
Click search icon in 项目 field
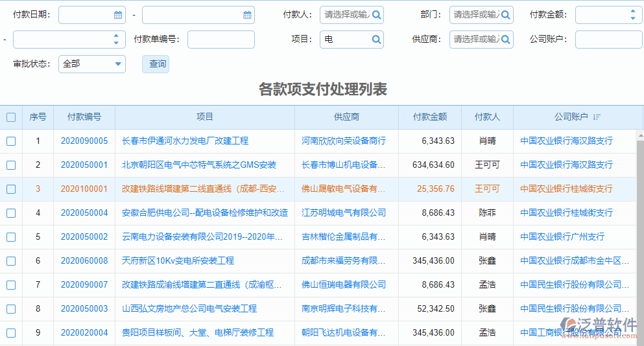click(376, 40)
